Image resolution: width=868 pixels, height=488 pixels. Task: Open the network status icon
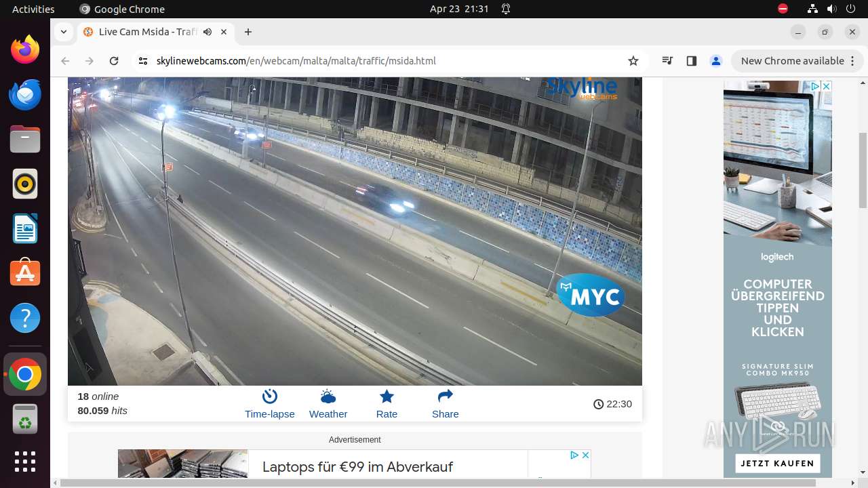click(x=813, y=9)
